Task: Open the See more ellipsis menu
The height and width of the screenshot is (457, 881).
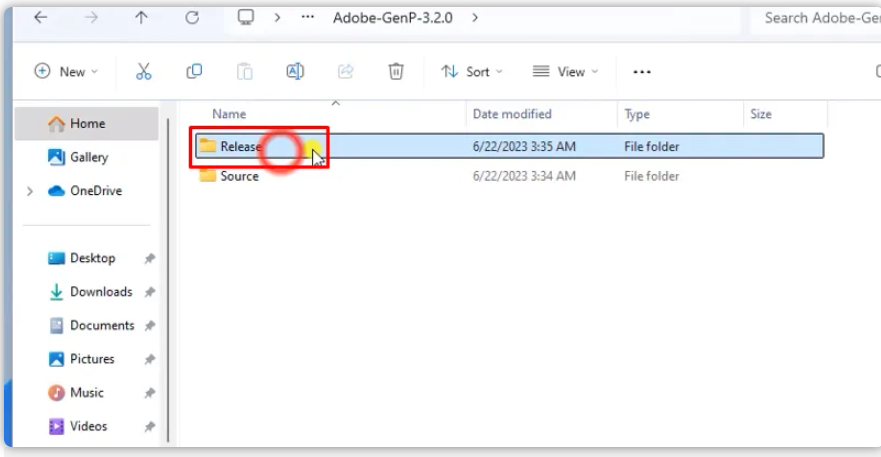Action: [642, 72]
